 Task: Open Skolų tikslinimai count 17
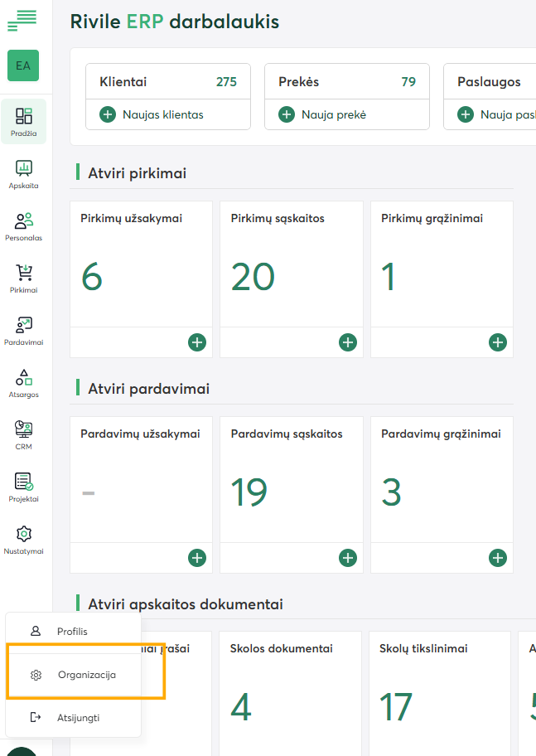tap(396, 707)
